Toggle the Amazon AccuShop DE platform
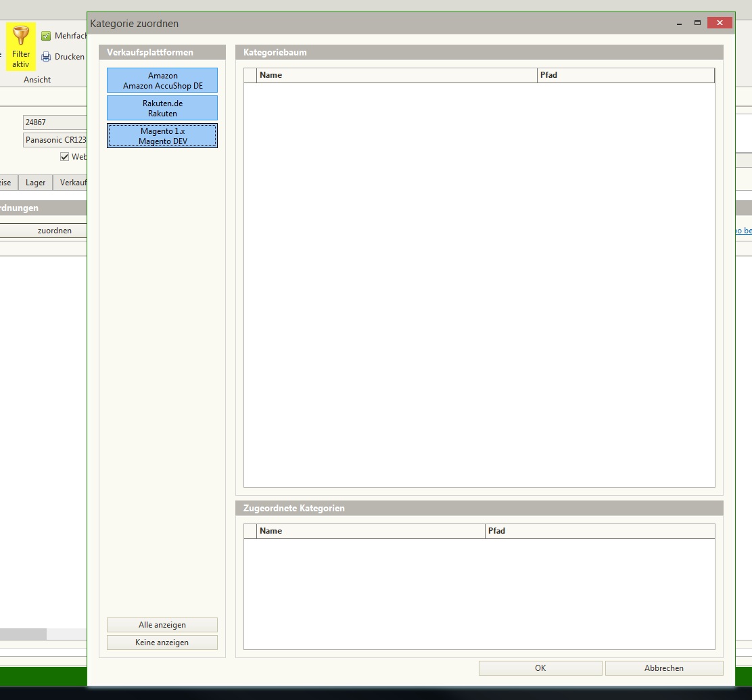752x700 pixels. [162, 80]
